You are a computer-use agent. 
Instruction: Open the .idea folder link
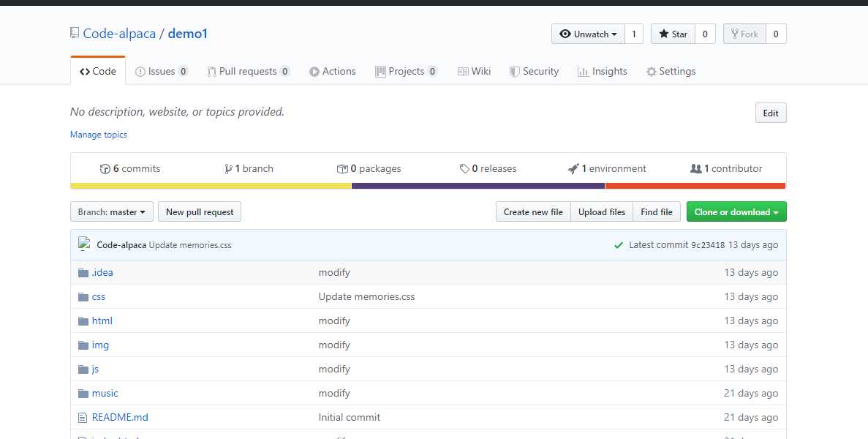click(x=102, y=272)
